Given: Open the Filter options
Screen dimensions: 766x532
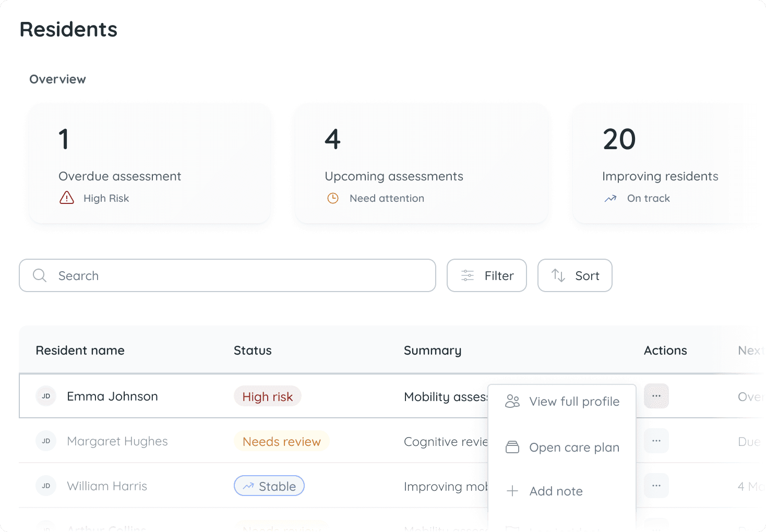Looking at the screenshot, I should [487, 275].
